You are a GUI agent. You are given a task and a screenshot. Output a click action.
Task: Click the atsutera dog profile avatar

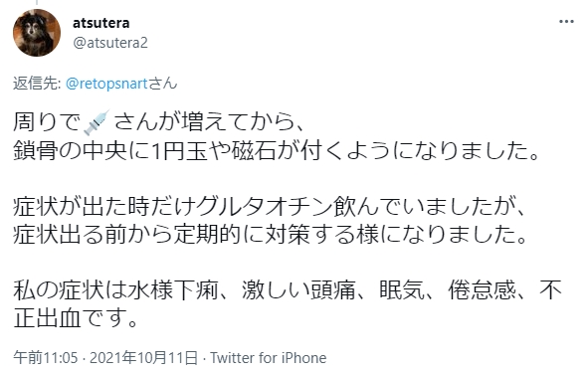click(37, 33)
